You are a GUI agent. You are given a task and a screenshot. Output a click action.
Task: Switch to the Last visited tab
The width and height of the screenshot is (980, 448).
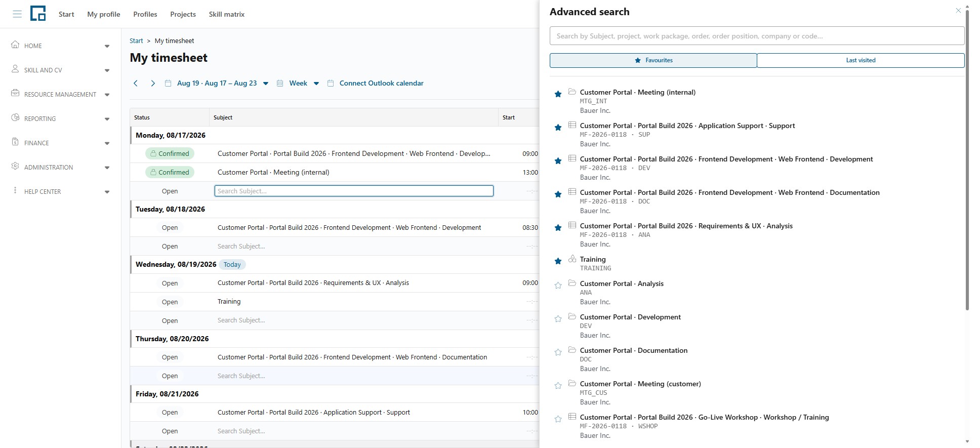pos(861,60)
